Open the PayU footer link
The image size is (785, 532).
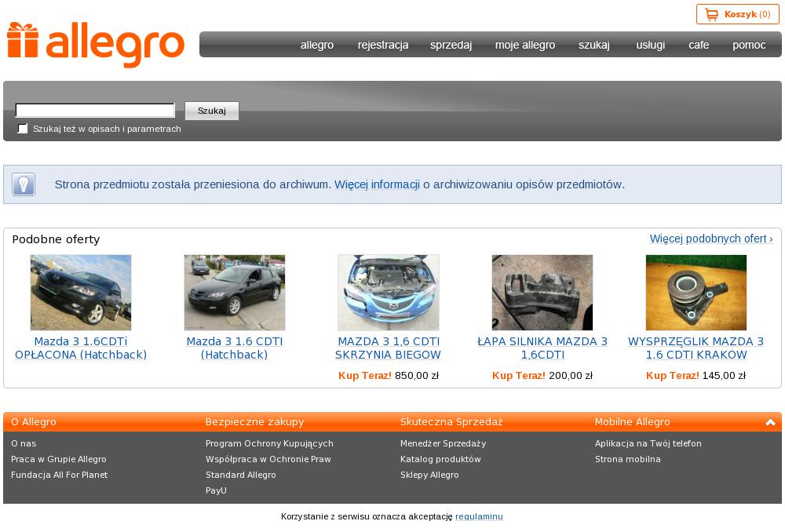(217, 490)
